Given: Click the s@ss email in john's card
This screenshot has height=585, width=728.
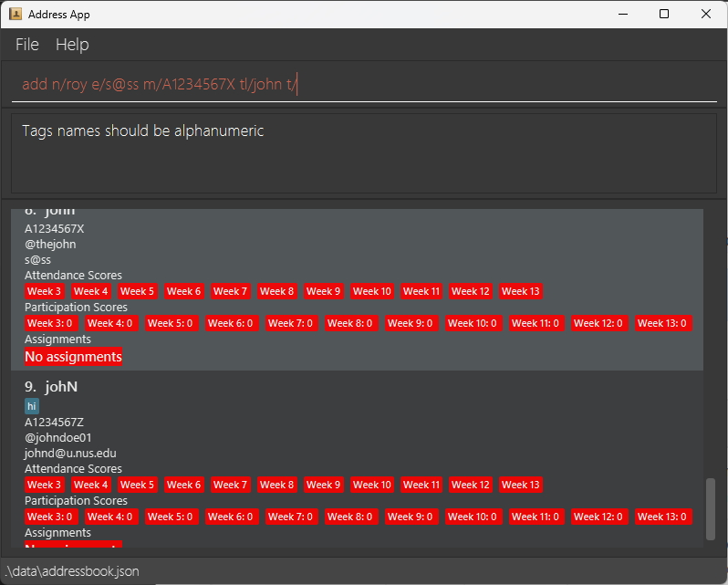Looking at the screenshot, I should coord(37,260).
